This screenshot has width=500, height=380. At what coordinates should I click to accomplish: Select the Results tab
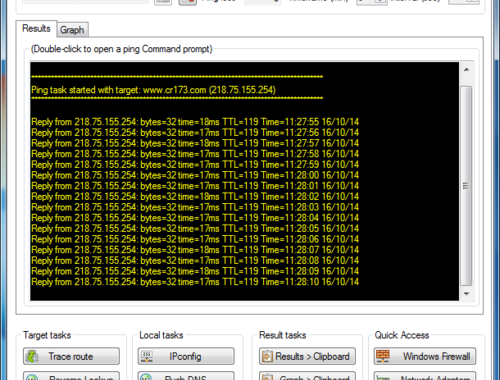tap(36, 28)
